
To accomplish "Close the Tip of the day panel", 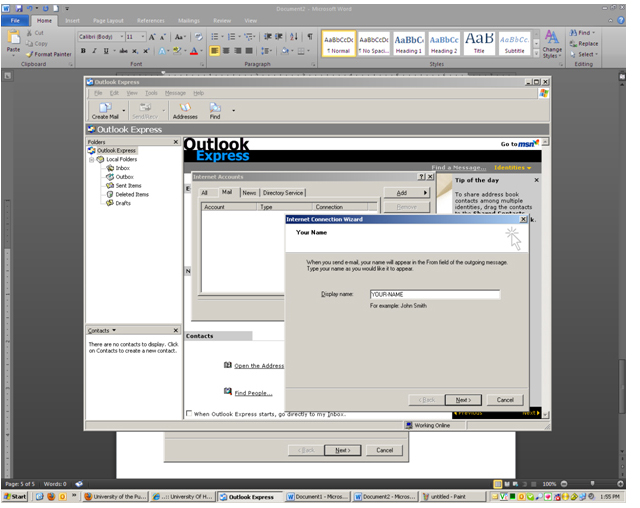I will click(536, 180).
